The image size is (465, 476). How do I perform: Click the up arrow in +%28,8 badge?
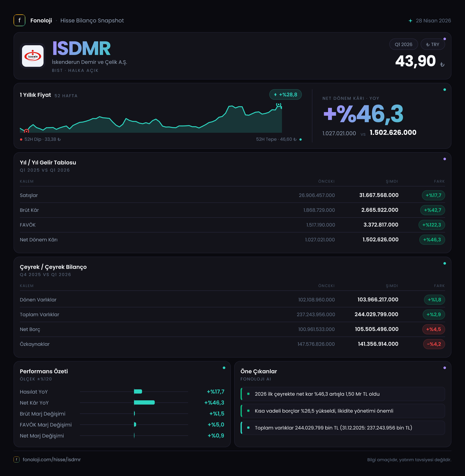(x=275, y=95)
